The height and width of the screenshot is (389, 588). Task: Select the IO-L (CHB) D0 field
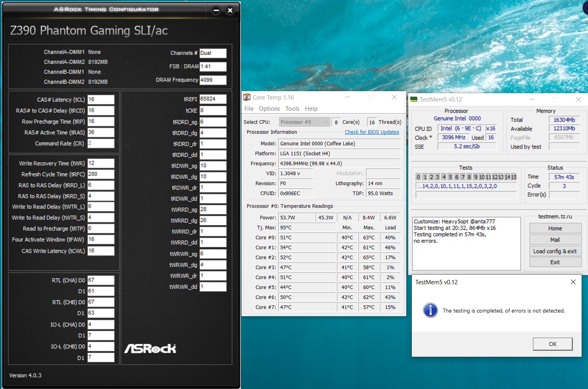pyautogui.click(x=101, y=346)
